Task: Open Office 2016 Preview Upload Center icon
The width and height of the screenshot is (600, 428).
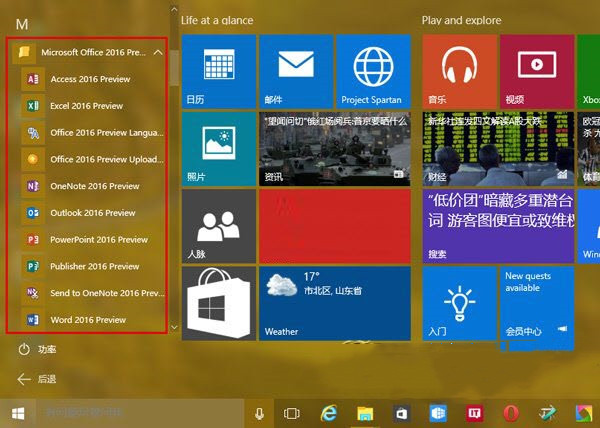Action: click(33, 159)
